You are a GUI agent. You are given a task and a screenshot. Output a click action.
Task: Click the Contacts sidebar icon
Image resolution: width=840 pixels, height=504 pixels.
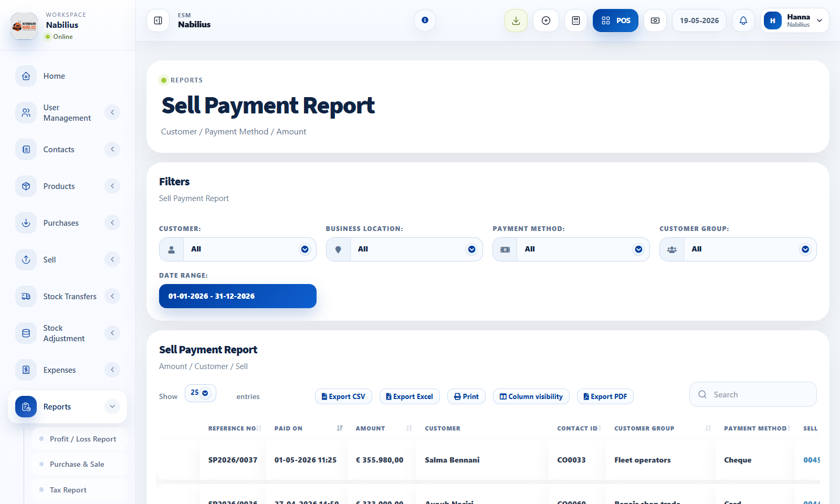(26, 149)
